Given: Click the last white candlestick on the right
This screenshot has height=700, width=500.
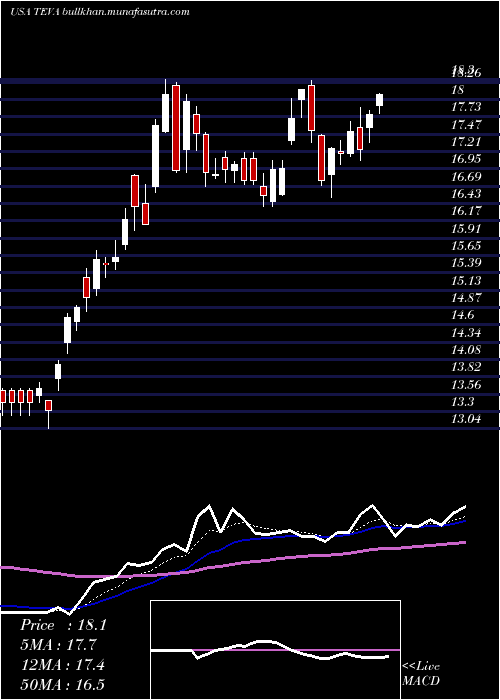Looking at the screenshot, I should (x=379, y=100).
